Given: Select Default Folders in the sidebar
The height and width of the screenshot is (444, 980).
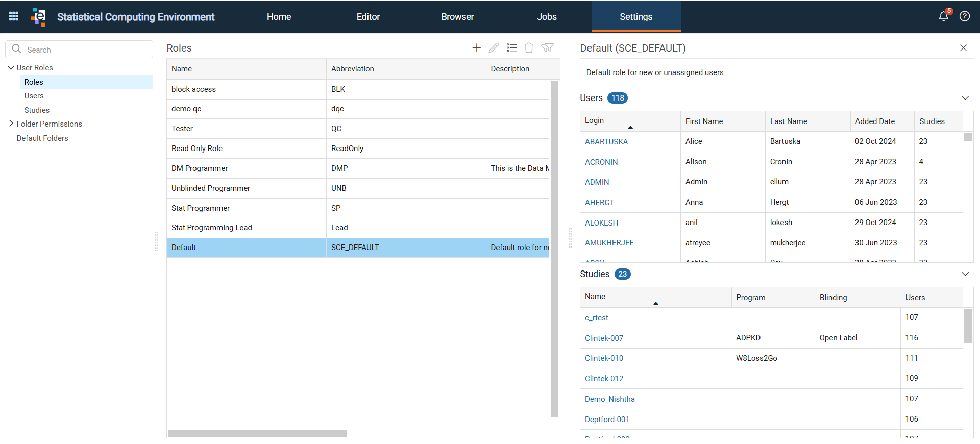Looking at the screenshot, I should coord(42,138).
